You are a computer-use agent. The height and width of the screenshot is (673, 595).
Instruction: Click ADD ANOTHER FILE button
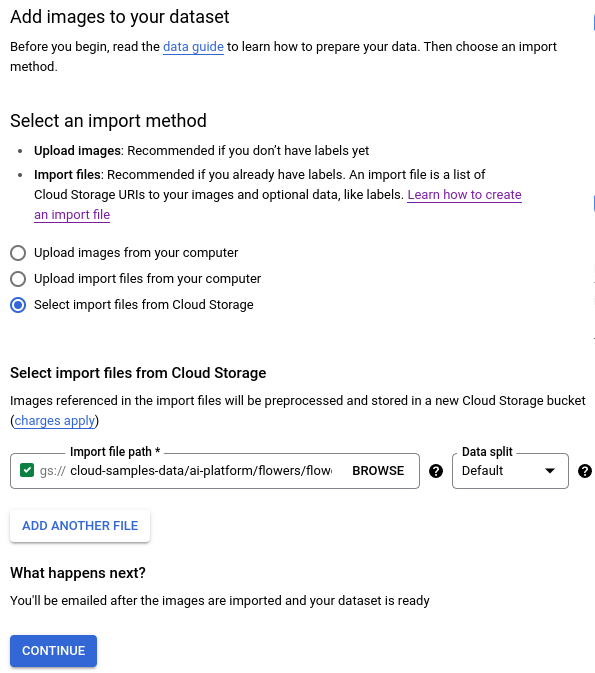pyautogui.click(x=80, y=526)
